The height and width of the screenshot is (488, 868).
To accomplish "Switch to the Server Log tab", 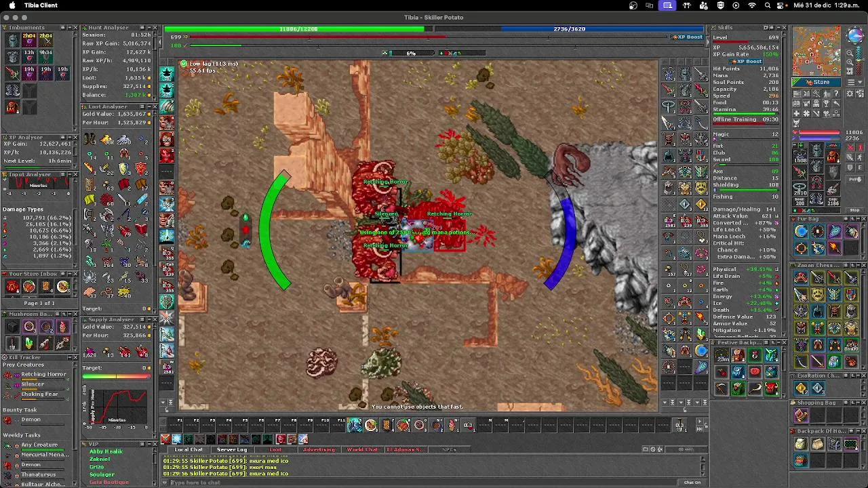I will (x=232, y=449).
